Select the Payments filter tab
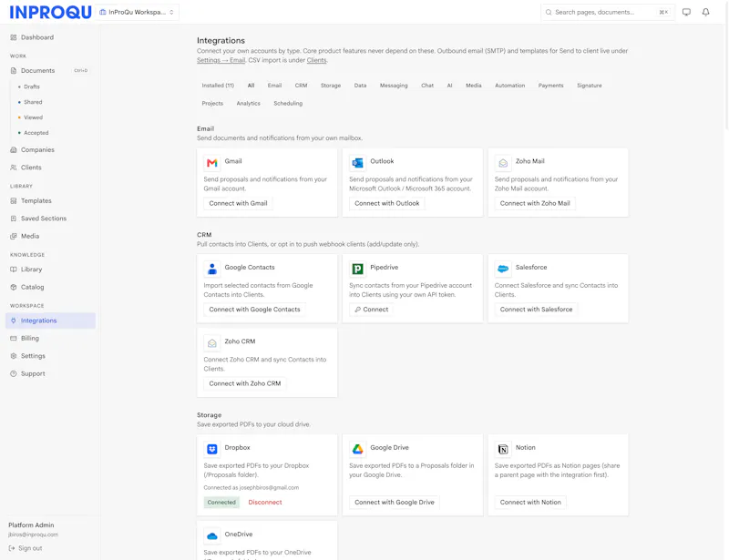The image size is (729, 560). (x=550, y=86)
